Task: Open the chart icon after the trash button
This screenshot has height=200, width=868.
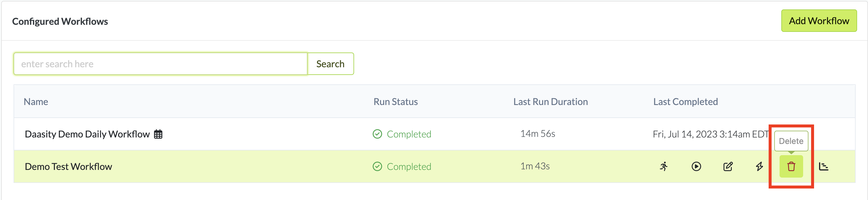Action: coord(823,166)
